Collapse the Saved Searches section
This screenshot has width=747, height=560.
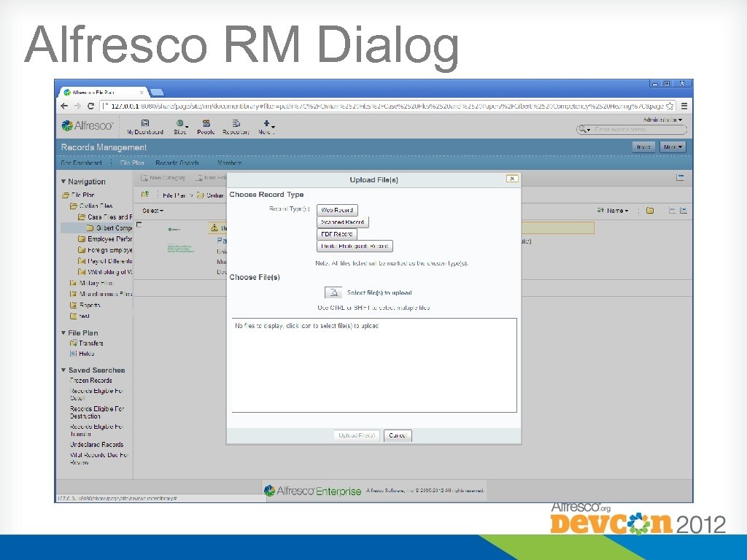(93, 370)
